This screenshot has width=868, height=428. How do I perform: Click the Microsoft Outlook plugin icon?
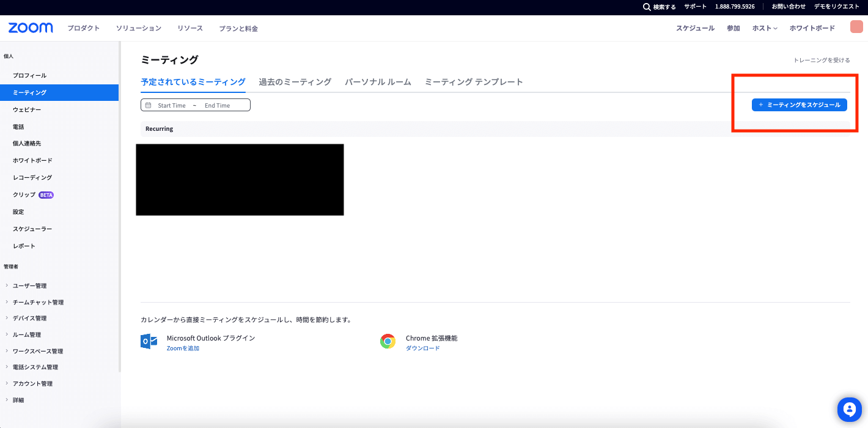[x=149, y=341]
